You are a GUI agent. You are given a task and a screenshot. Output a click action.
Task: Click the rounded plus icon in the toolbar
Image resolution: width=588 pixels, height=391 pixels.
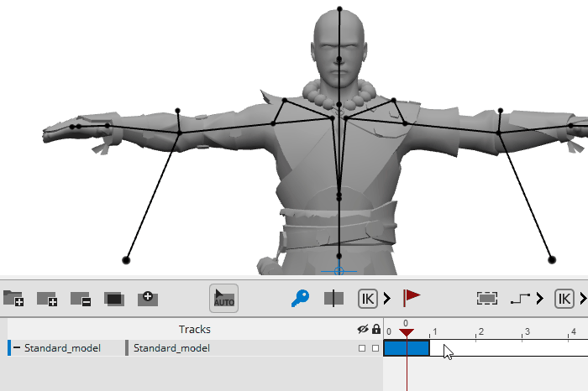click(148, 297)
